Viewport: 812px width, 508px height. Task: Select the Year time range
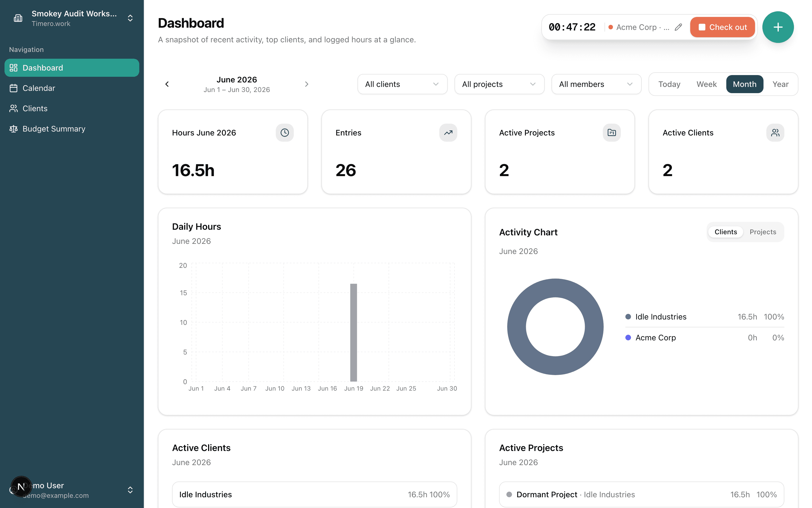[x=780, y=84]
